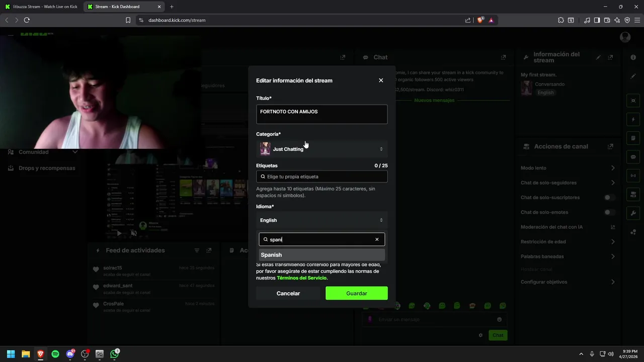644x362 pixels.
Task: Open the browser hamburger menu
Action: [x=637, y=20]
